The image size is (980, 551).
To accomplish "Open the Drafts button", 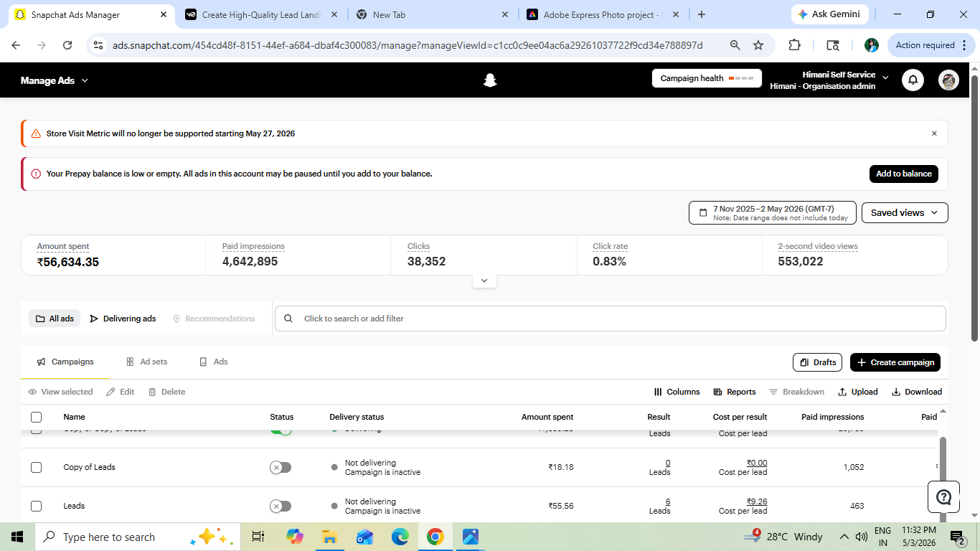I will coord(817,362).
